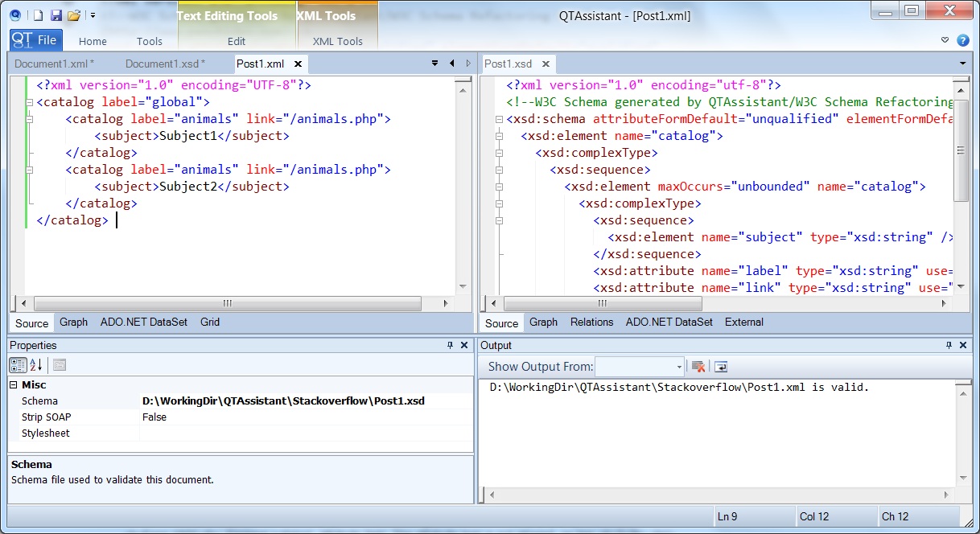Click the left editor vertical scroll down arrow

(463, 287)
